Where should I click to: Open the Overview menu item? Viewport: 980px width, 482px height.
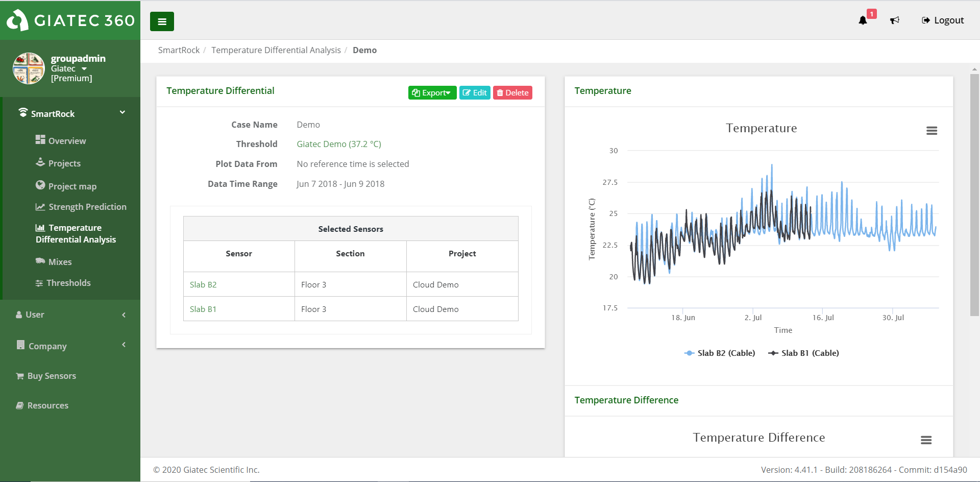point(67,141)
